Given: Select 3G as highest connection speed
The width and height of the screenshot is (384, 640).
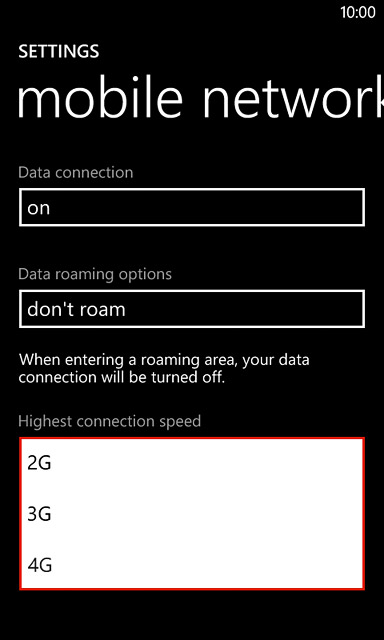Looking at the screenshot, I should point(191,514).
